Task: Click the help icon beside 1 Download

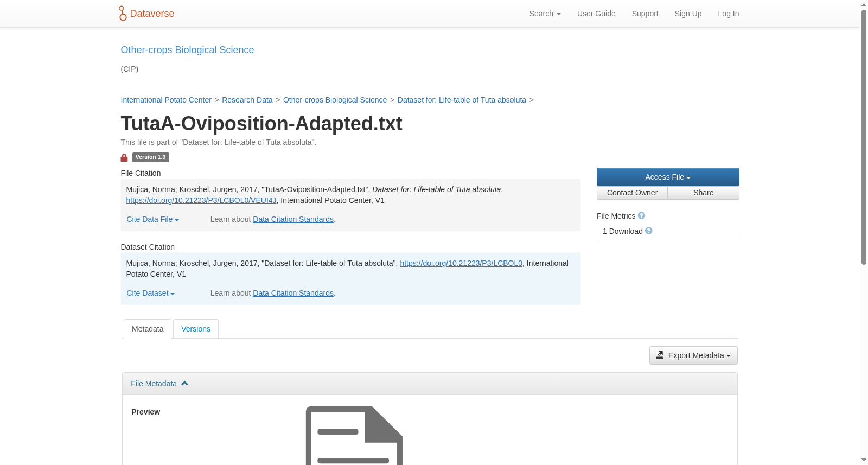Action: coord(649,231)
